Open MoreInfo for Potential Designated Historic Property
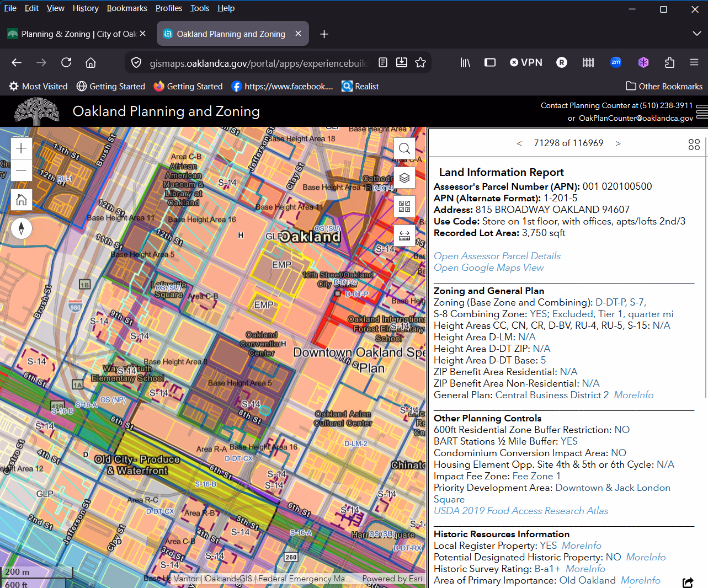This screenshot has height=588, width=708. tap(646, 557)
